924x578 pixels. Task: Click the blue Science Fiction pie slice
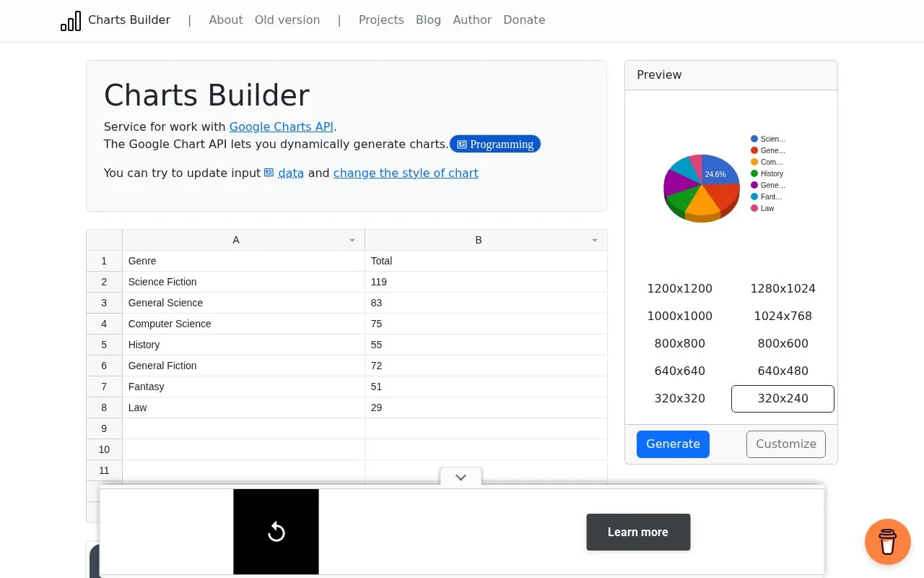click(x=719, y=171)
